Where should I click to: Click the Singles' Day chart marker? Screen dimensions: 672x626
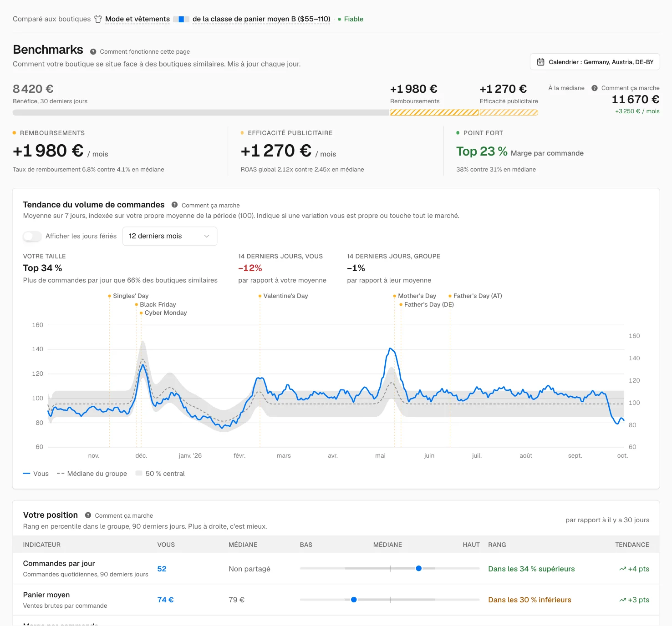click(x=110, y=296)
